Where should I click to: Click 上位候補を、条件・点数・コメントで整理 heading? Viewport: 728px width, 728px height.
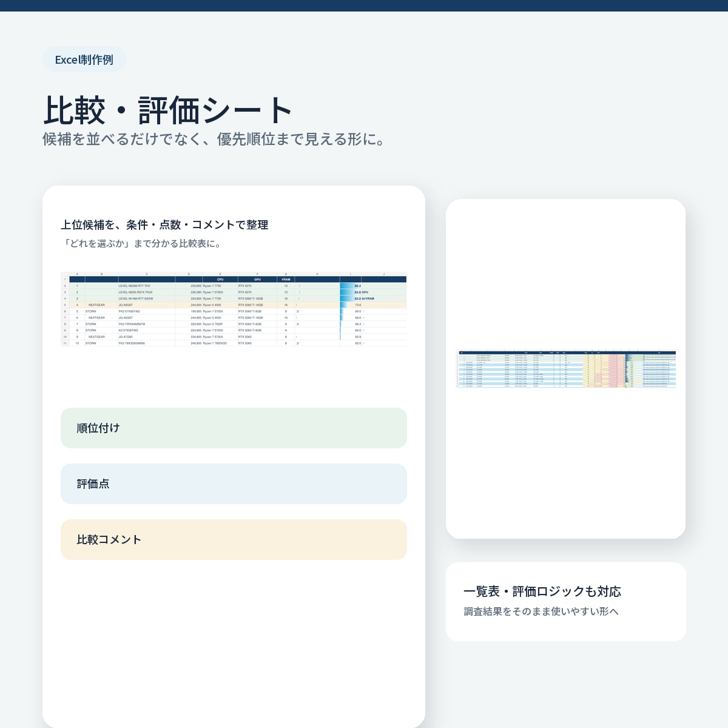[164, 225]
